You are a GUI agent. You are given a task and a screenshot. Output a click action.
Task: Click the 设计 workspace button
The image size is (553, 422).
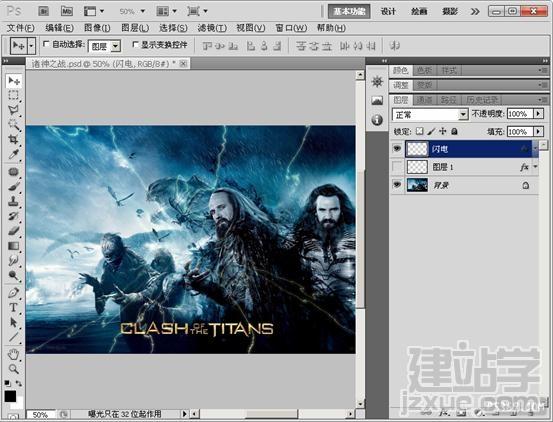click(x=388, y=11)
